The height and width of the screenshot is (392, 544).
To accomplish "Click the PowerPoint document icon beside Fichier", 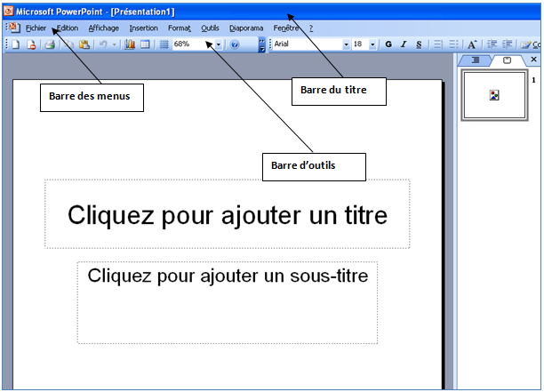I will tap(14, 28).
